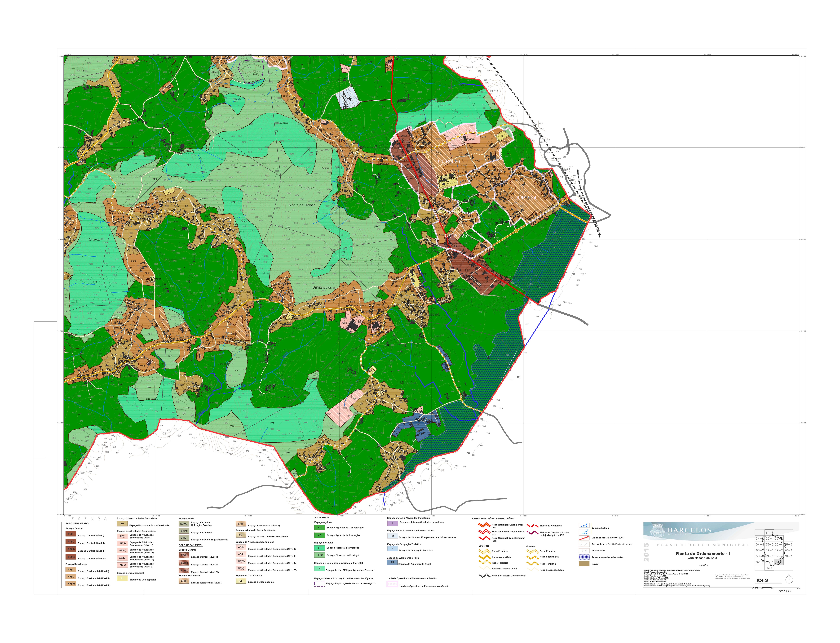Pick the EC(I) Espaço Central swatch
Screen dimensions: 840x643
click(x=71, y=534)
